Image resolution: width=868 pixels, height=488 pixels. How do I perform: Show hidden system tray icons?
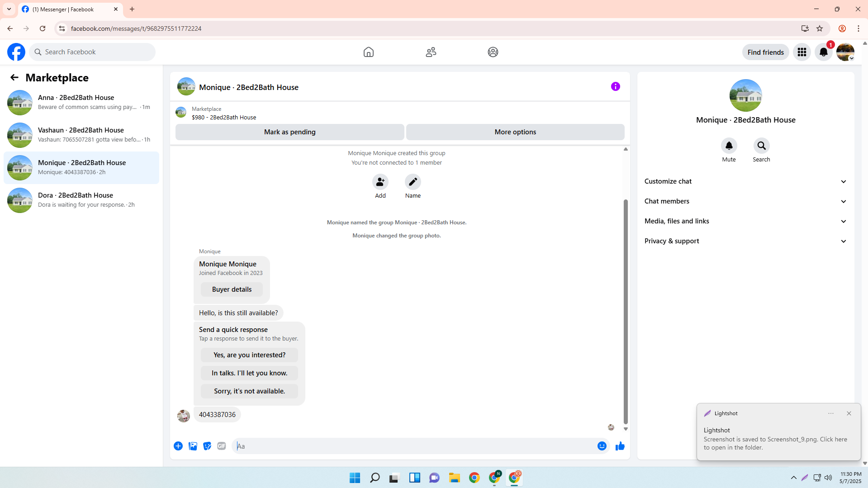(x=794, y=478)
